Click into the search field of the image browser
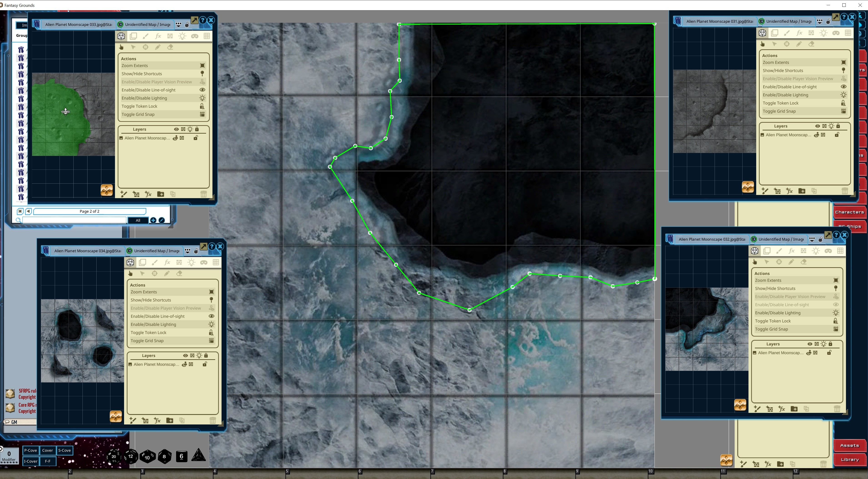 72,220
